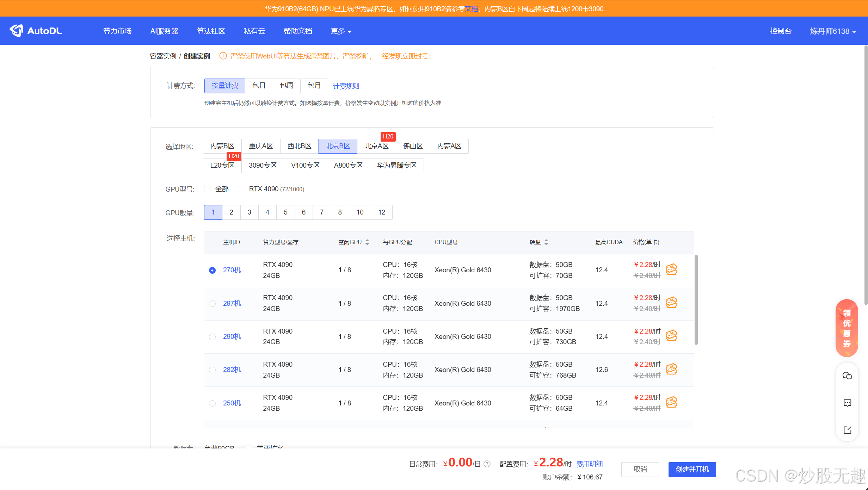Choose region 内蒙B区
This screenshot has height=490, width=868.
tap(222, 146)
